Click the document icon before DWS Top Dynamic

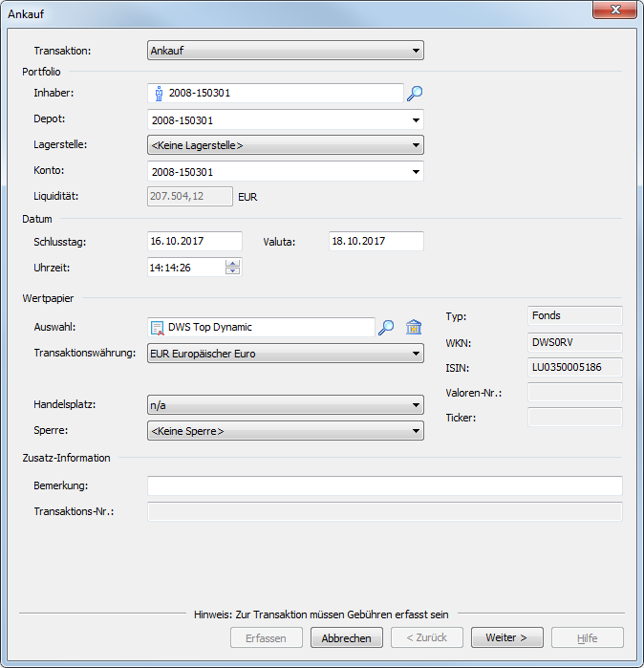[x=158, y=327]
